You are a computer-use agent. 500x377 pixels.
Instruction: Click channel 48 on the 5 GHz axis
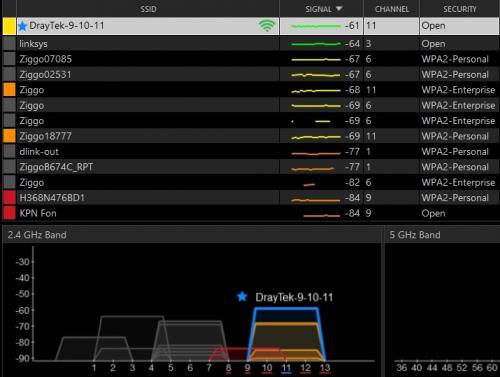coord(447,368)
